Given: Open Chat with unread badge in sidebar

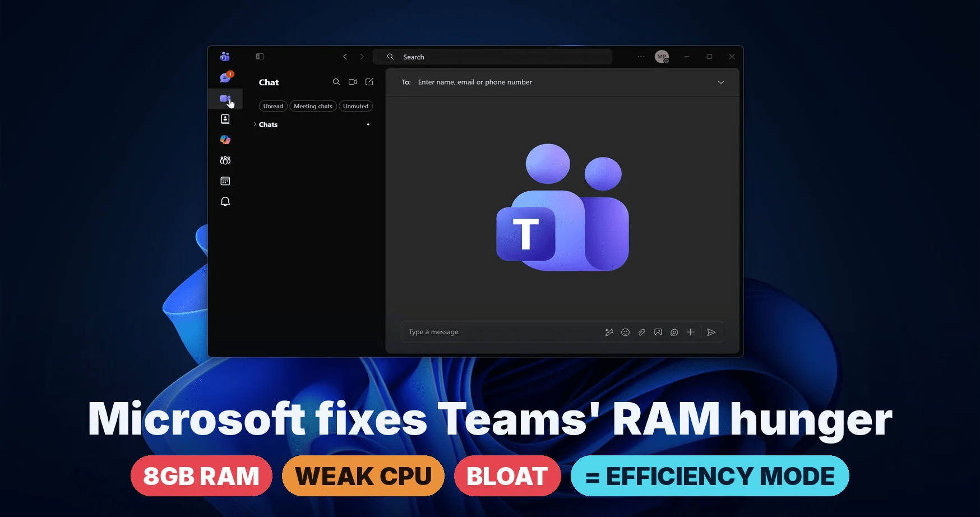Looking at the screenshot, I should (x=226, y=77).
